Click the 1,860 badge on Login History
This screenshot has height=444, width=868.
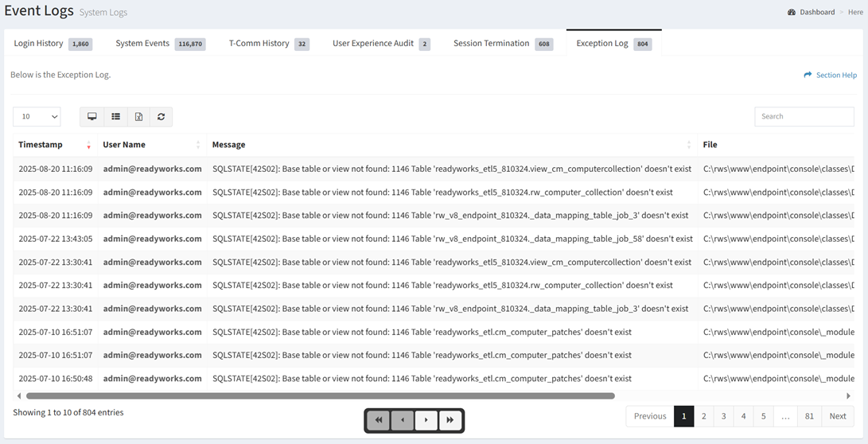coord(80,44)
